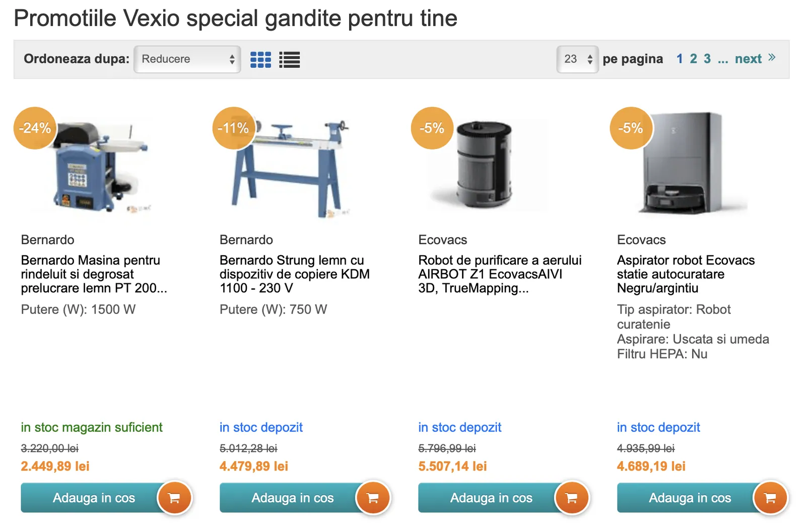Click cart icon for Bernardo KDM 1100 lathe
The image size is (806, 532).
coord(373,498)
